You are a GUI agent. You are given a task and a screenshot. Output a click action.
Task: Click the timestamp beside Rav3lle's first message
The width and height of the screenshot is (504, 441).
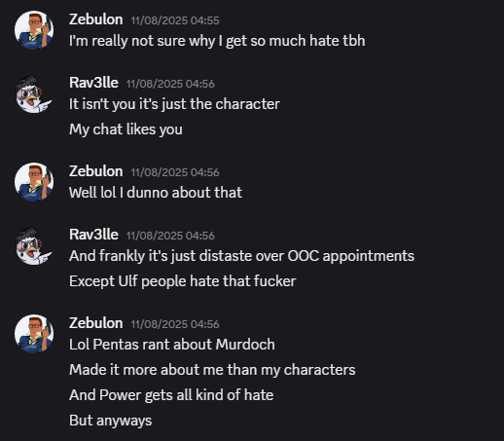coord(170,84)
